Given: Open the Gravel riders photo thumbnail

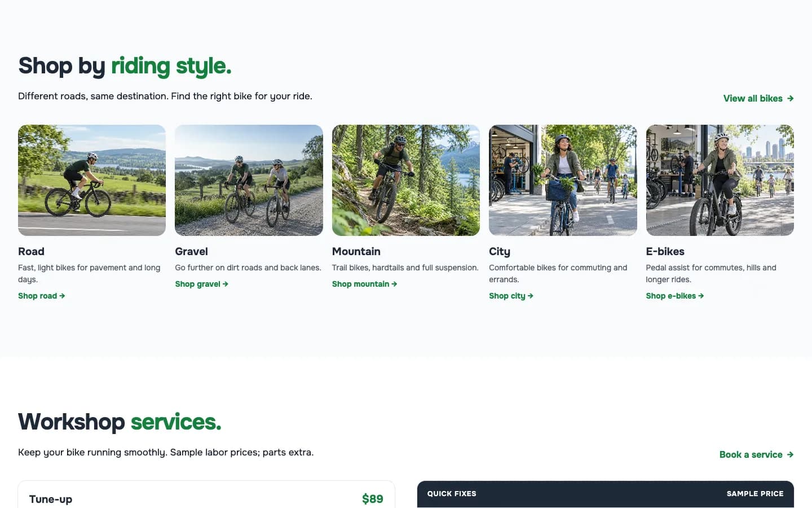Looking at the screenshot, I should click(249, 180).
